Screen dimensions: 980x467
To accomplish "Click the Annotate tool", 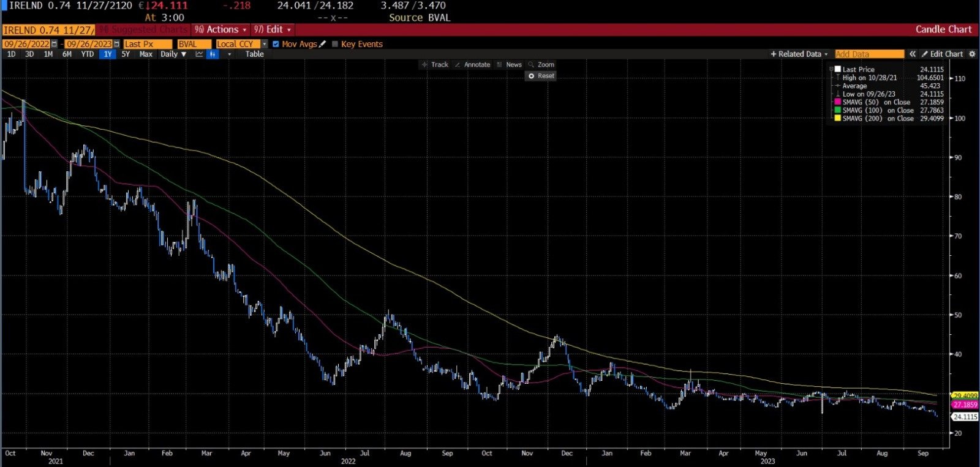I will (x=472, y=64).
